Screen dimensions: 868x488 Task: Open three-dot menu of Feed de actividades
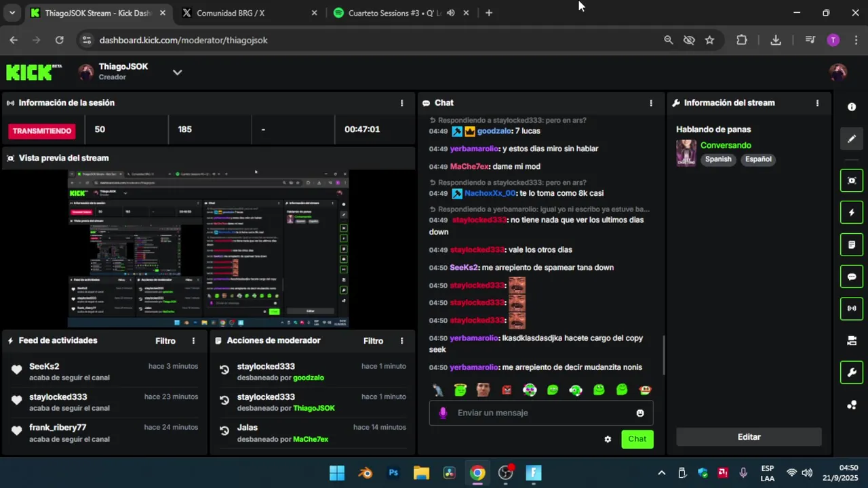click(193, 341)
